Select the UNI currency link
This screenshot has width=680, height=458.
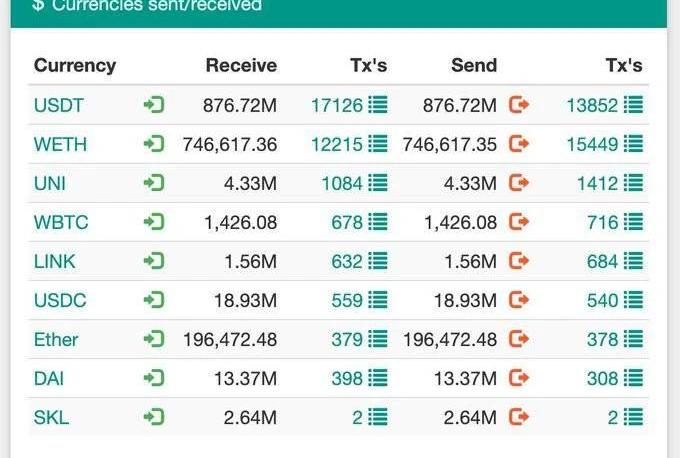click(x=49, y=183)
